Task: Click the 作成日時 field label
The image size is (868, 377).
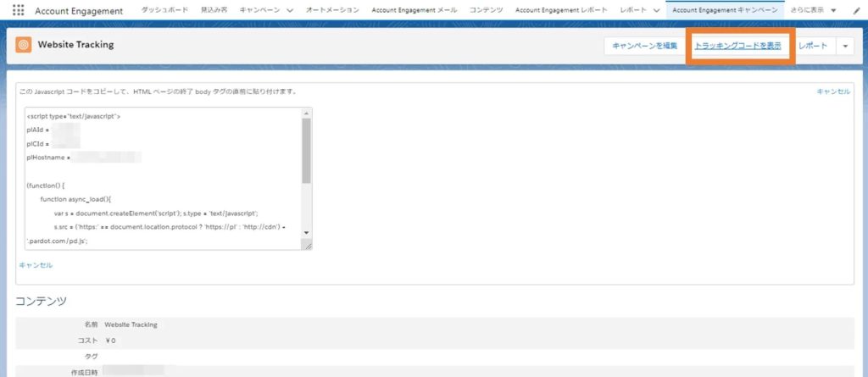Action: click(x=84, y=373)
